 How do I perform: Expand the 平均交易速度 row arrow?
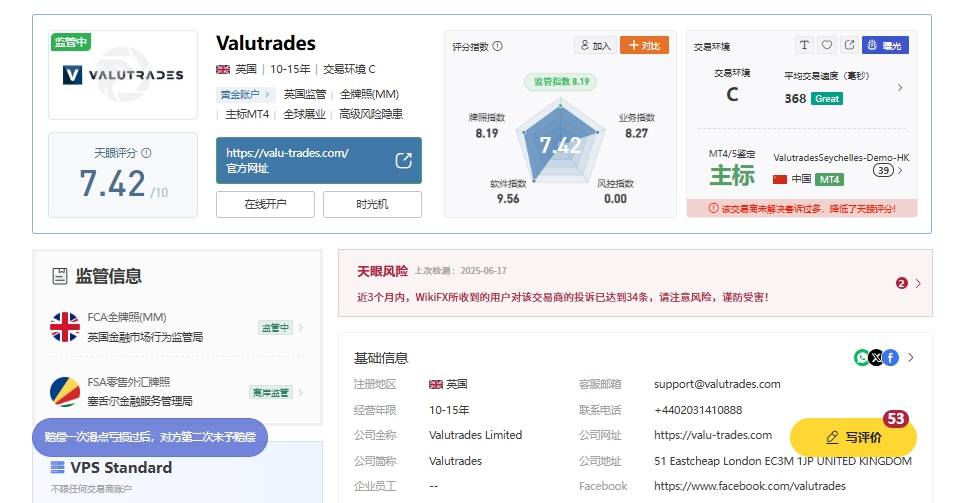click(900, 88)
